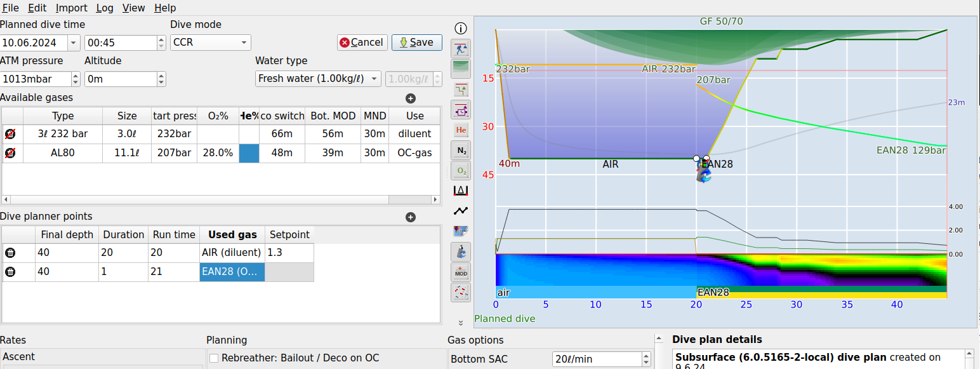This screenshot has height=369, width=980.
Task: Toggle the O2 partial pressure graph
Action: (x=461, y=170)
